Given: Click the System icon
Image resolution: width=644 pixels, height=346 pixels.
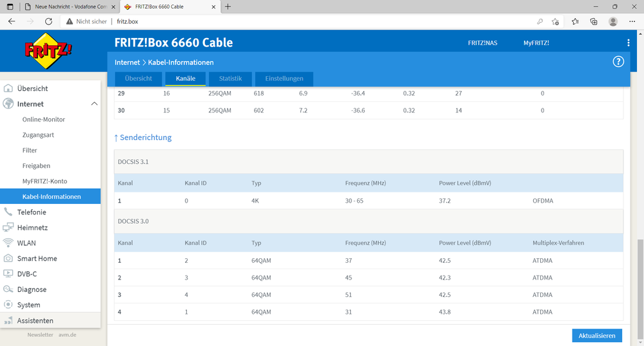Looking at the screenshot, I should (x=8, y=305).
